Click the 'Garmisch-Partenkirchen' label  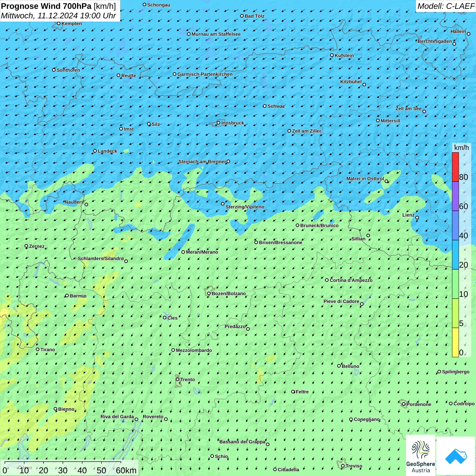point(205,74)
